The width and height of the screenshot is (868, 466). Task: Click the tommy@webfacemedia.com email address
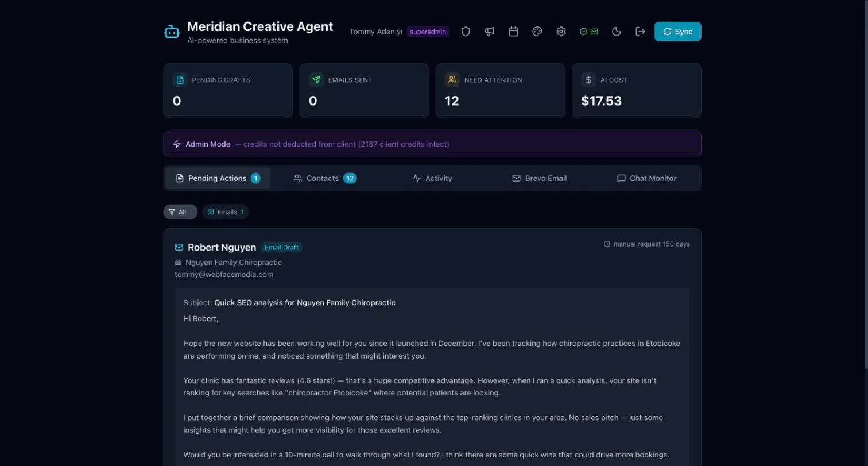(224, 274)
